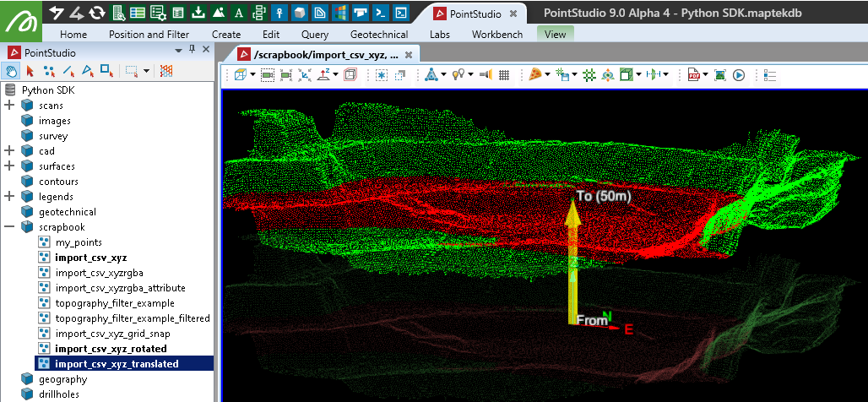
Task: Select import_csv_xyz_rotated in explorer tree
Action: (x=111, y=348)
